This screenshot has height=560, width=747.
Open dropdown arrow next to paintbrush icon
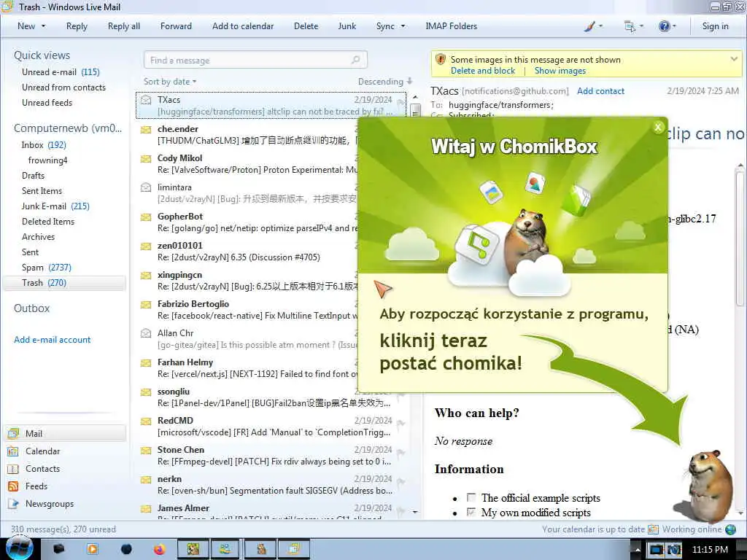[600, 26]
